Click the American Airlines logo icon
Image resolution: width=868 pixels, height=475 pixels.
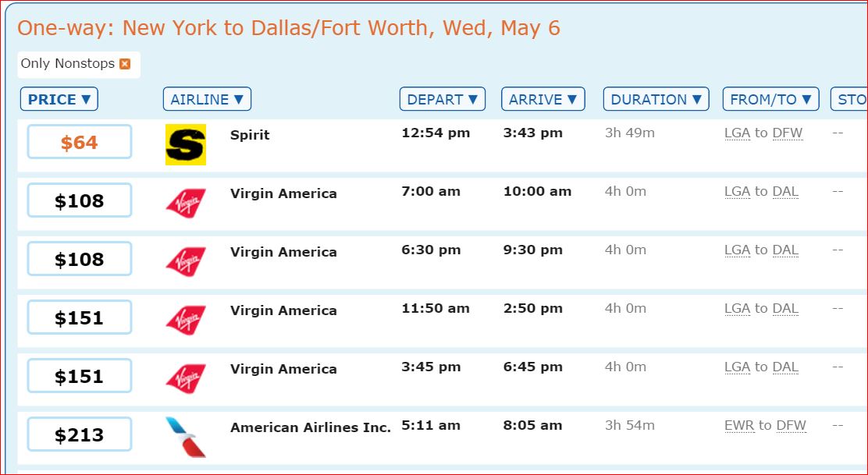click(x=186, y=437)
